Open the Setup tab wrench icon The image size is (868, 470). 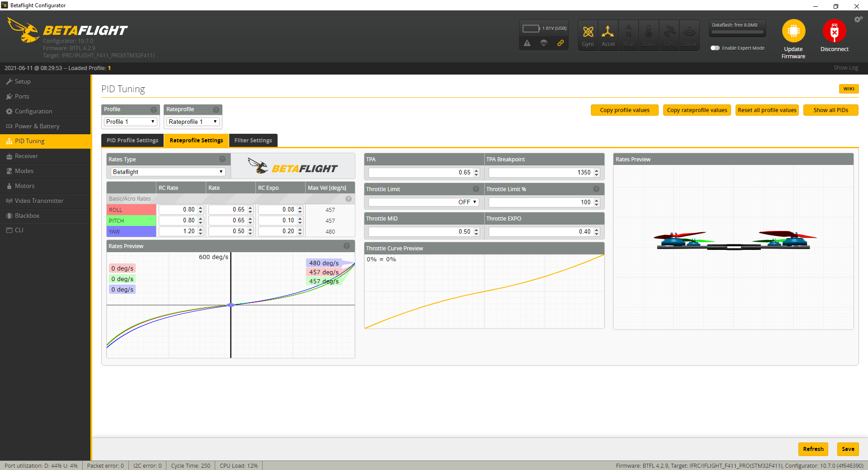(x=9, y=81)
